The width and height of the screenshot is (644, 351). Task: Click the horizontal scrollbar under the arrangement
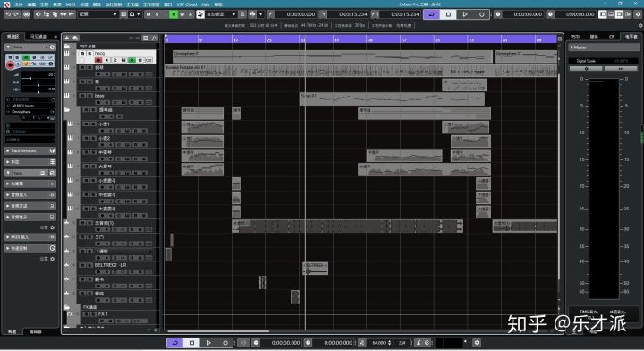(x=218, y=331)
